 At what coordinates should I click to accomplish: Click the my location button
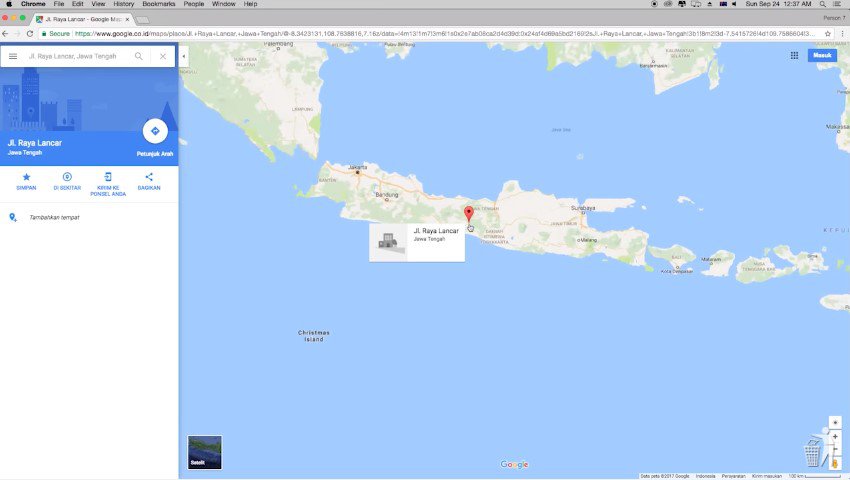(835, 423)
